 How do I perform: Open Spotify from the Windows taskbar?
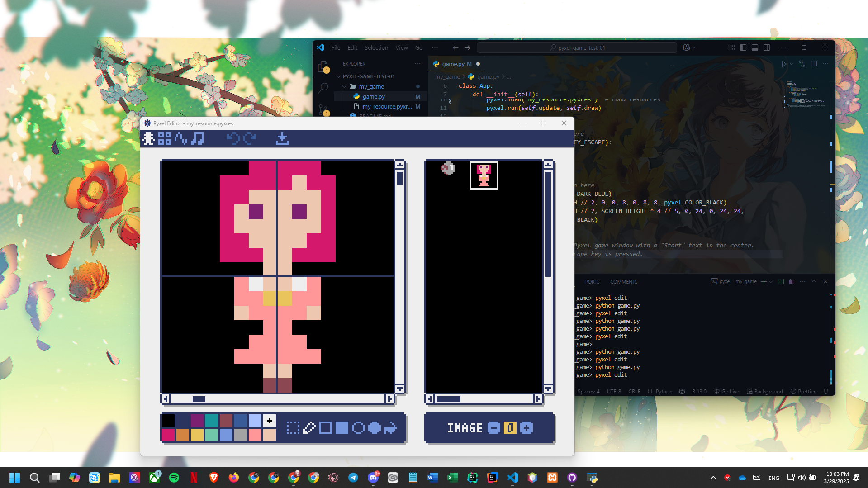(x=174, y=478)
